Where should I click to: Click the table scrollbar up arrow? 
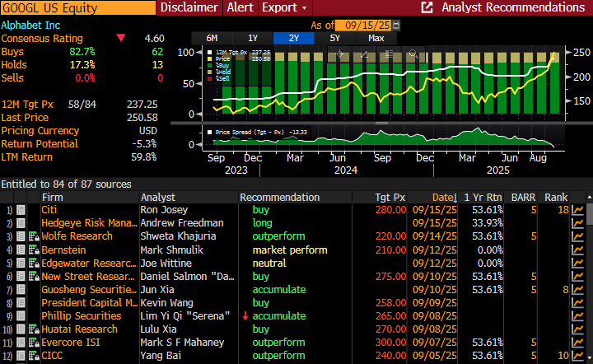coord(589,198)
